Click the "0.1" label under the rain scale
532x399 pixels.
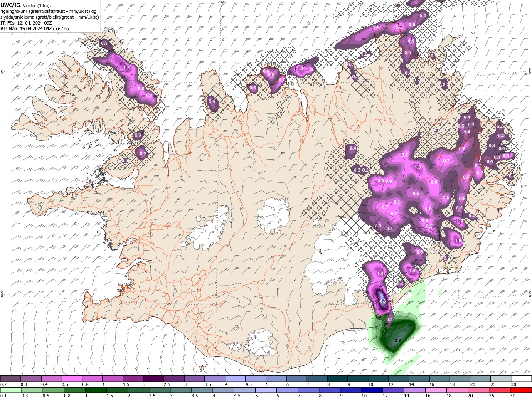click(x=3, y=396)
